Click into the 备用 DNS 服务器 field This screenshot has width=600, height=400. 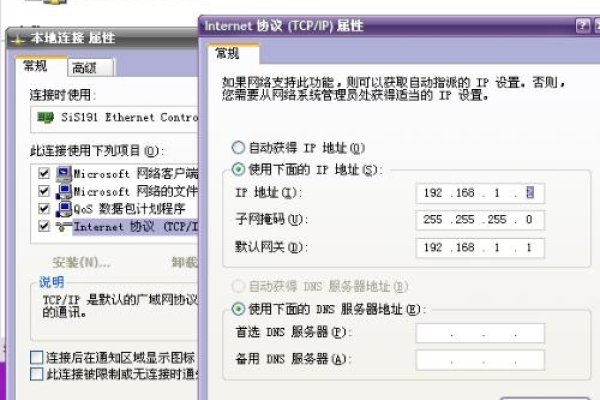pyautogui.click(x=480, y=361)
